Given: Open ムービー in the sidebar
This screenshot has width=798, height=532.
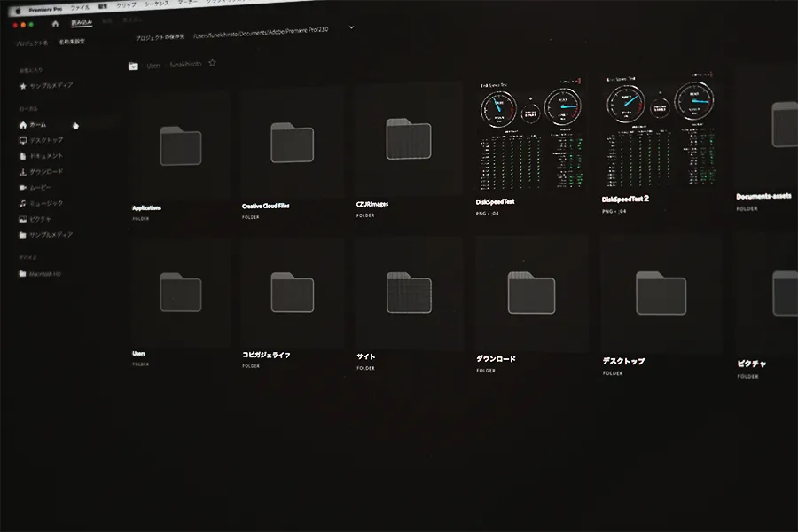Looking at the screenshot, I should pos(35,187).
